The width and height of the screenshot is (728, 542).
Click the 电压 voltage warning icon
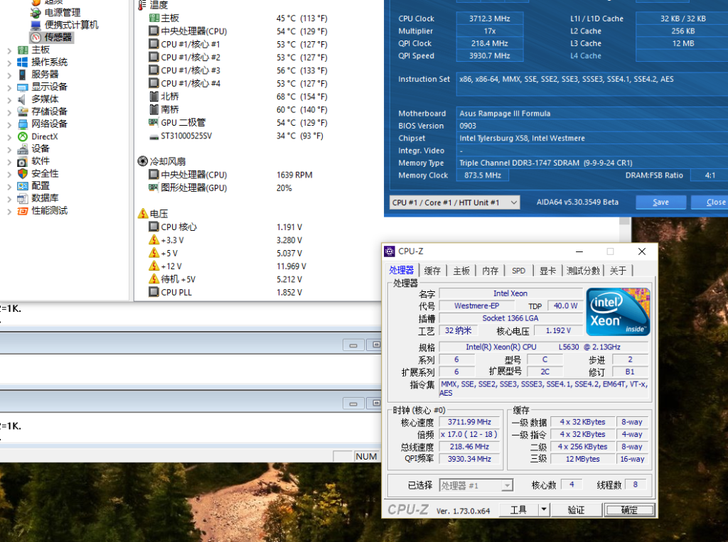pyautogui.click(x=143, y=214)
